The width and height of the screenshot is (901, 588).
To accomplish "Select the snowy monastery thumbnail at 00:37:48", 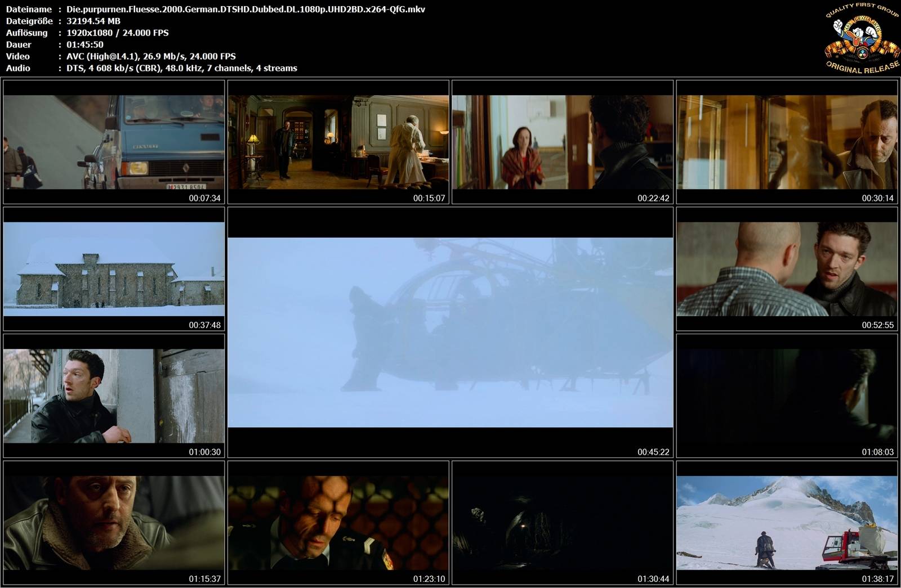I will click(114, 269).
